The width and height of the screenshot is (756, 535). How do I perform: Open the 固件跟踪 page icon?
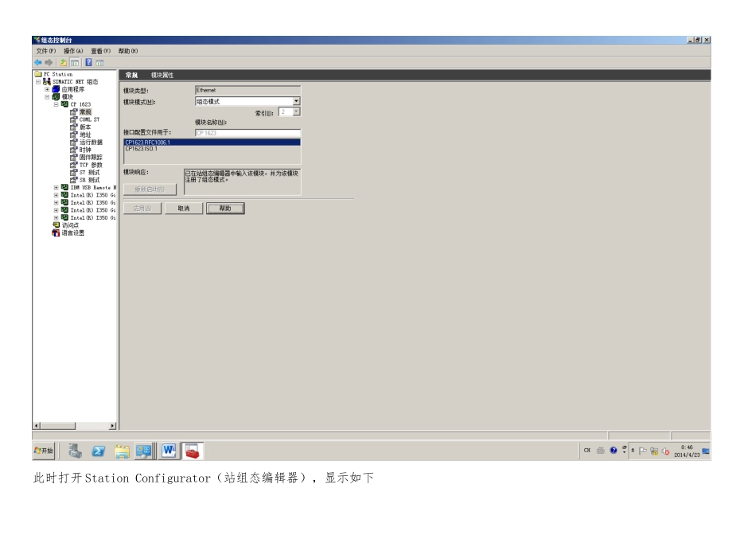coord(73,158)
